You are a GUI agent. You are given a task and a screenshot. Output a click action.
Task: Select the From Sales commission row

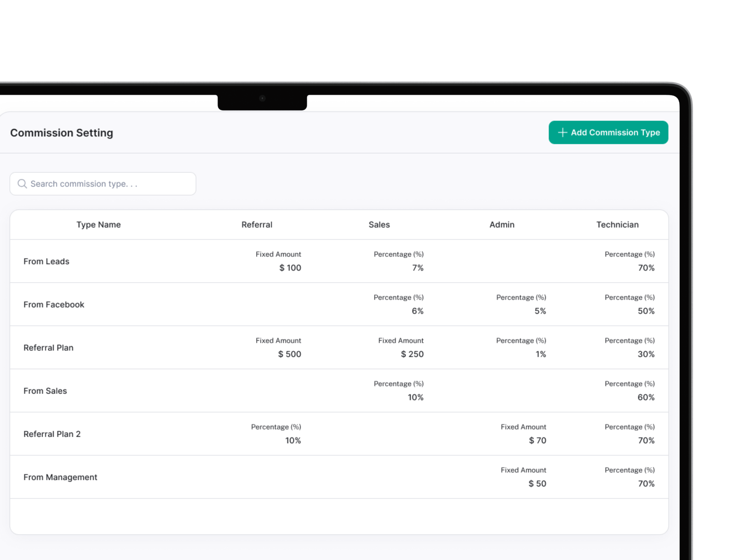(46, 390)
